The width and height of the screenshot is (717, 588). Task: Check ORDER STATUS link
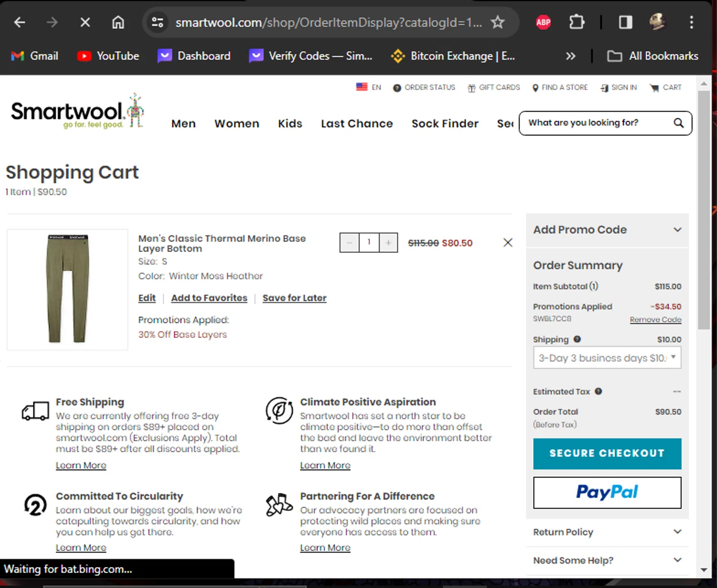pos(424,87)
